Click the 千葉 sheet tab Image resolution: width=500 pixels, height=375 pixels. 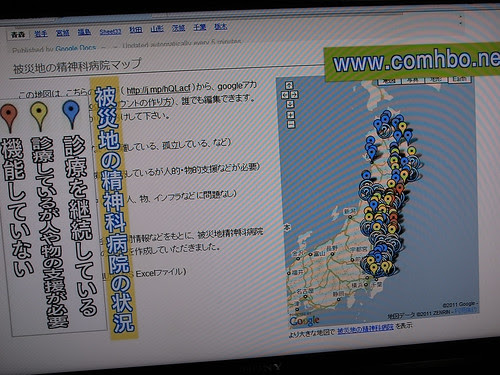coord(200,27)
